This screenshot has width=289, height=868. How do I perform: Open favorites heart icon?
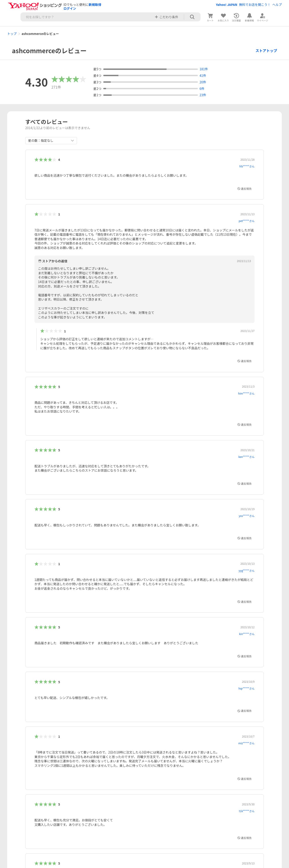pyautogui.click(x=223, y=17)
